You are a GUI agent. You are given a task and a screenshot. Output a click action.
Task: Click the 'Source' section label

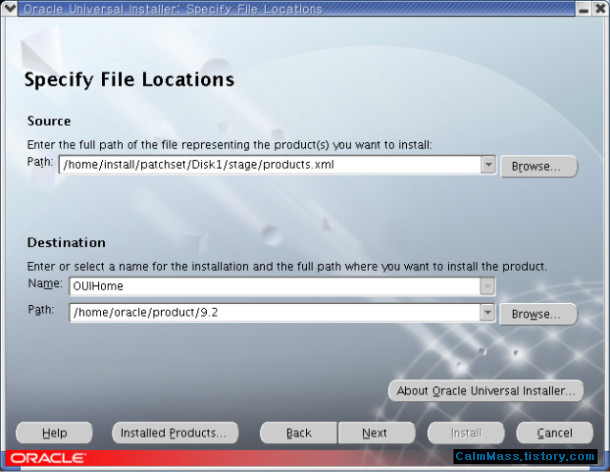tap(49, 121)
